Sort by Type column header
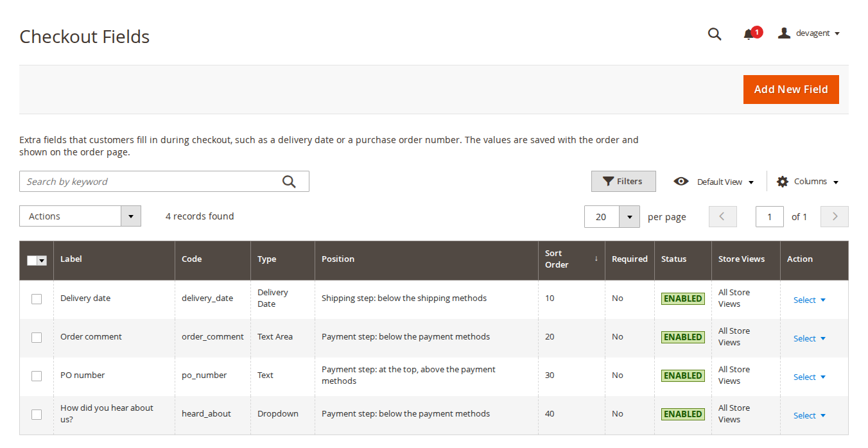This screenshot has width=868, height=448. pyautogui.click(x=282, y=259)
